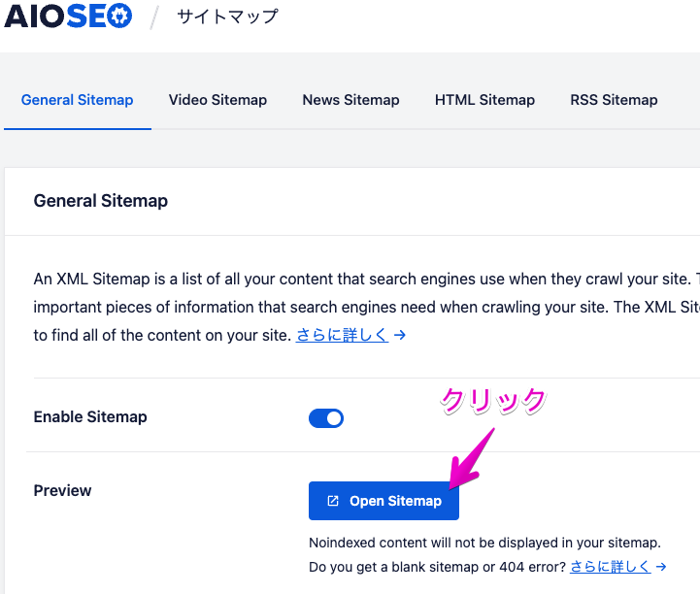Click the arrow after the description's さらに詳しく
Image resolution: width=700 pixels, height=594 pixels.
(400, 335)
